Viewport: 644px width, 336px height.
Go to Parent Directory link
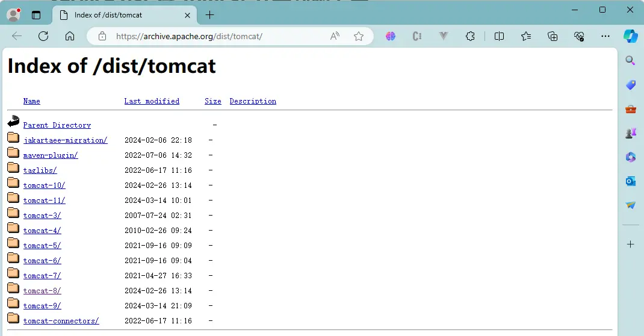[57, 125]
